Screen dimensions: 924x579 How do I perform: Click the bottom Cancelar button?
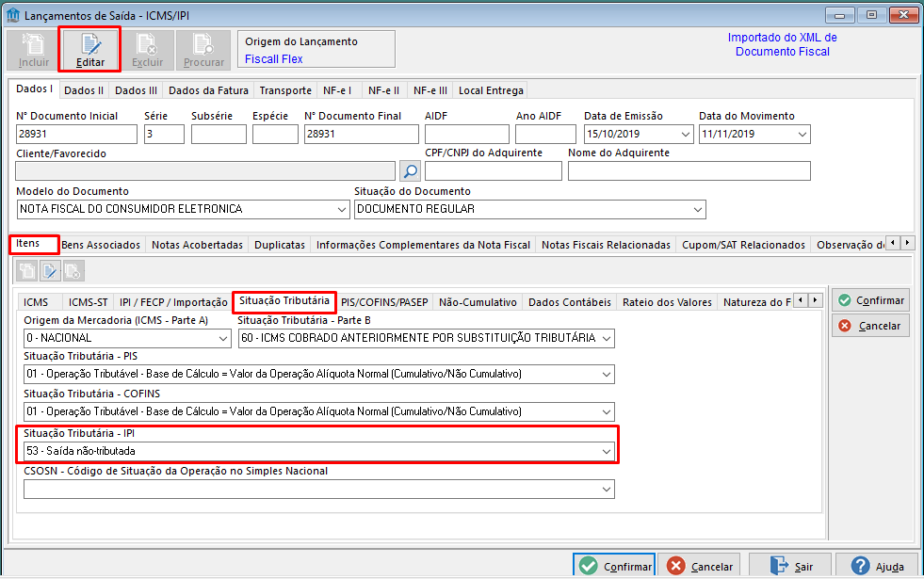pos(700,566)
